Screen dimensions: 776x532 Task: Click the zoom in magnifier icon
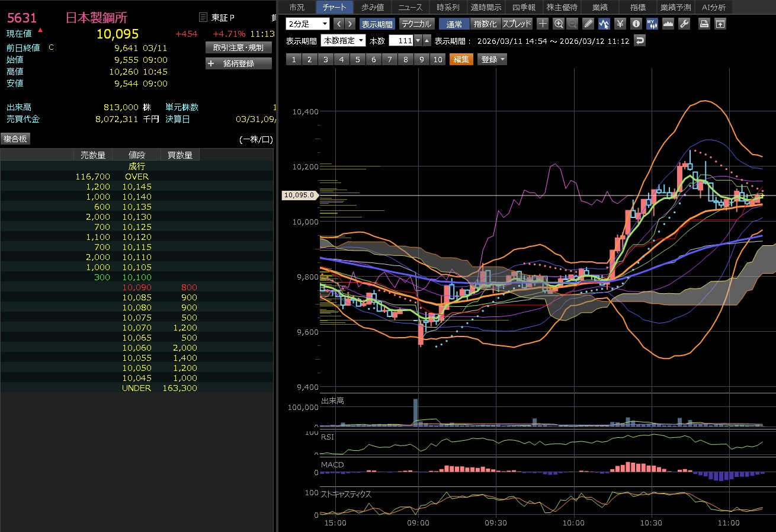[x=558, y=24]
